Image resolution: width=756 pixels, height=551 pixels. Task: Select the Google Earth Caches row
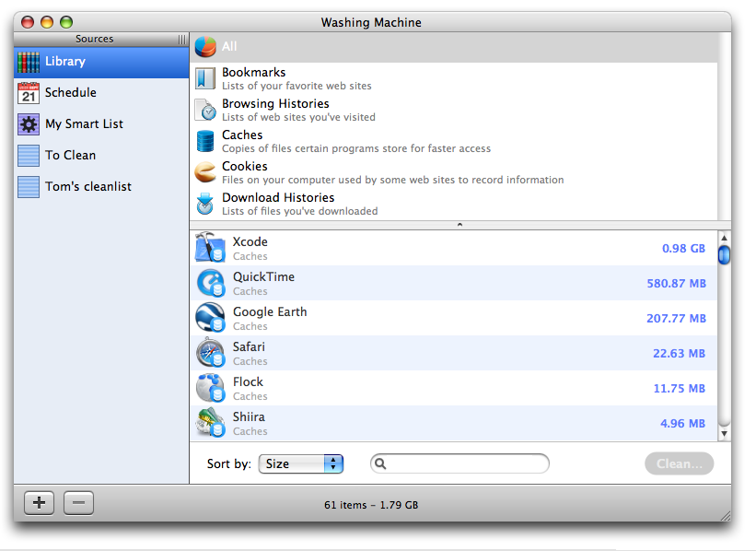pos(454,318)
